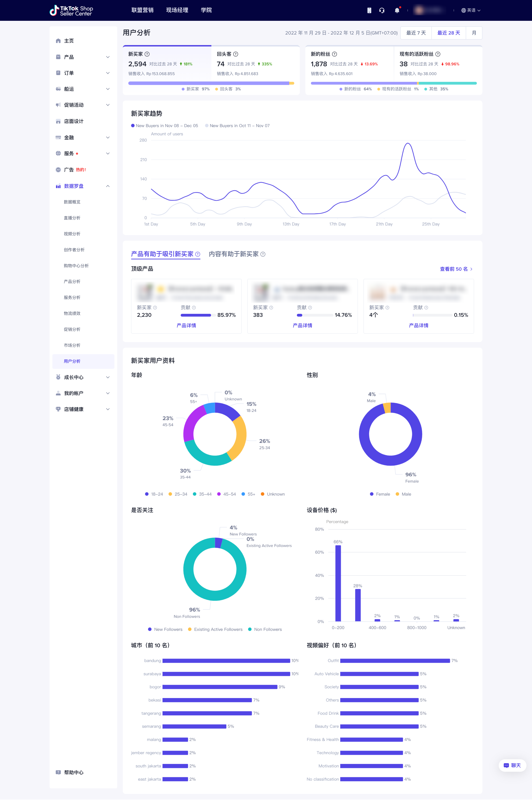Select the 最近 7 天 date range tab
The image size is (532, 800).
coord(416,33)
